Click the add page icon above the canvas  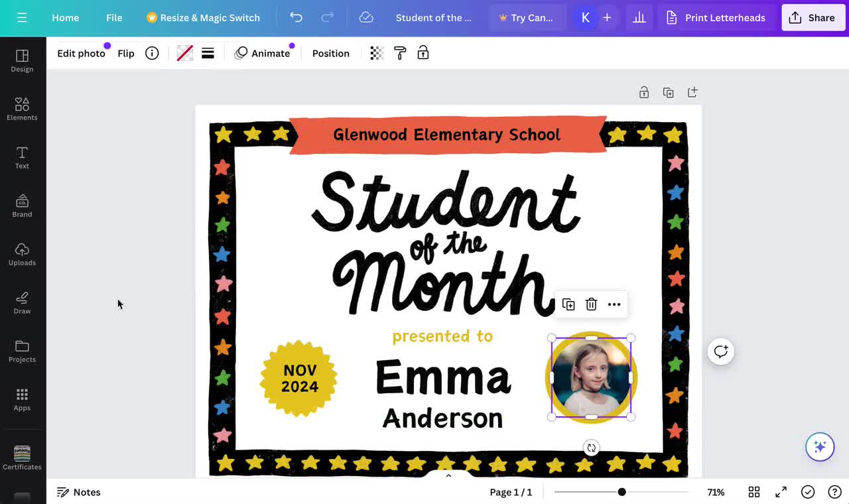(692, 92)
